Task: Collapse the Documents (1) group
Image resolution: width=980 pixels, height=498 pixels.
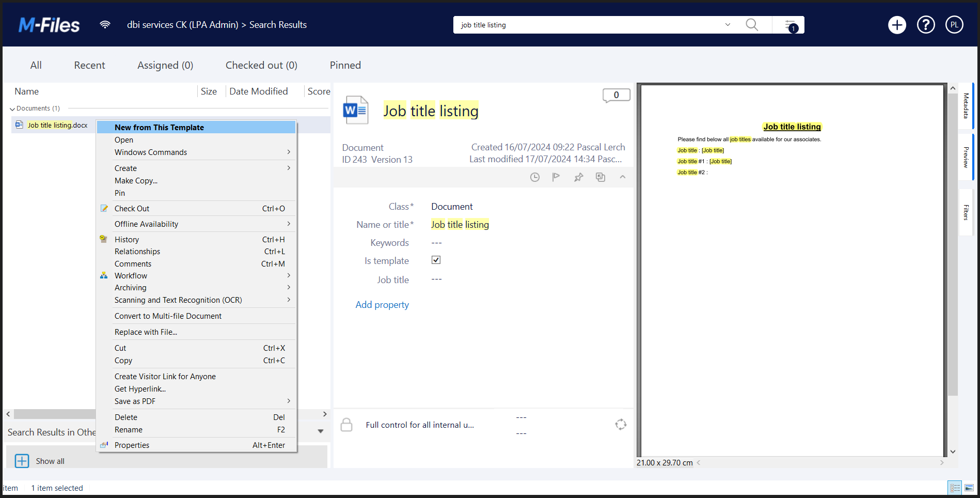Action: click(12, 109)
